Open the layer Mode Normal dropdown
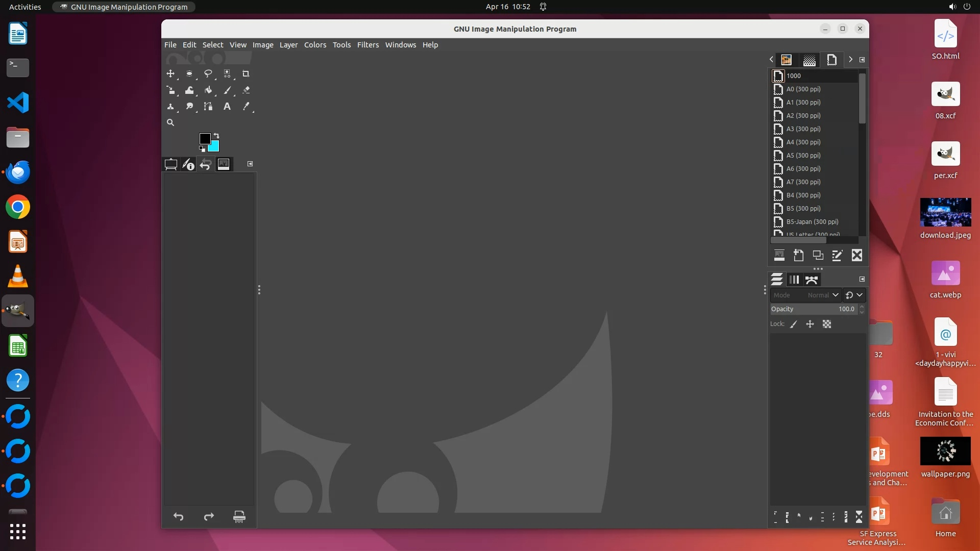 tap(823, 295)
